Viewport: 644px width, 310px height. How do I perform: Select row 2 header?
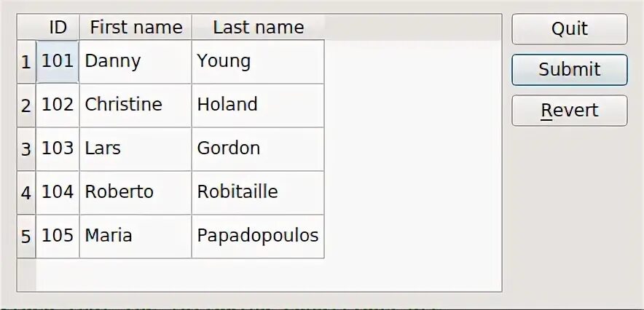coord(26,106)
